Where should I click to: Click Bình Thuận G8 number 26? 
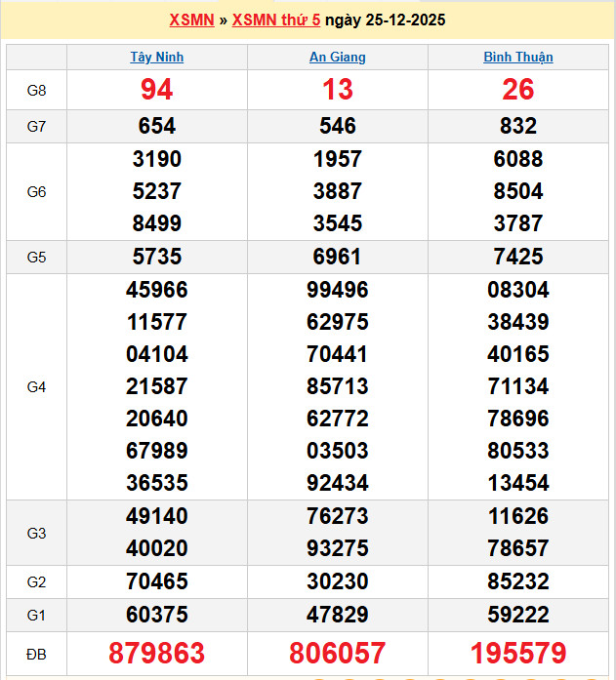tap(517, 90)
